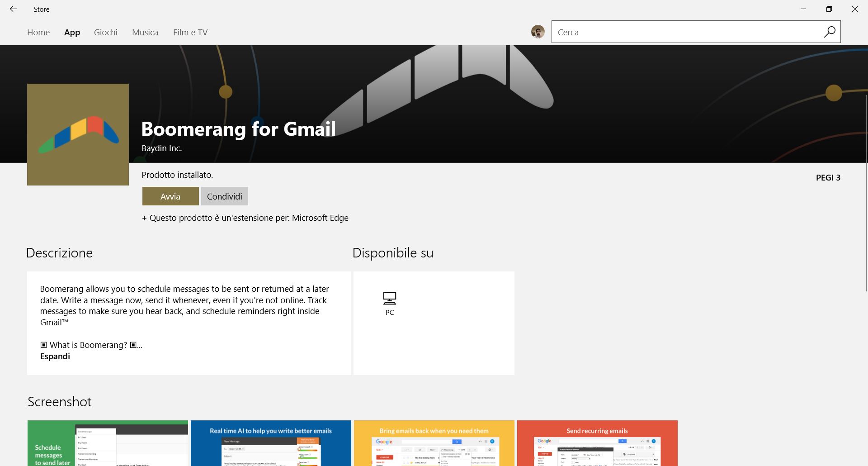Expand the Microsoft Edge extension details
The width and height of the screenshot is (868, 466).
click(245, 218)
